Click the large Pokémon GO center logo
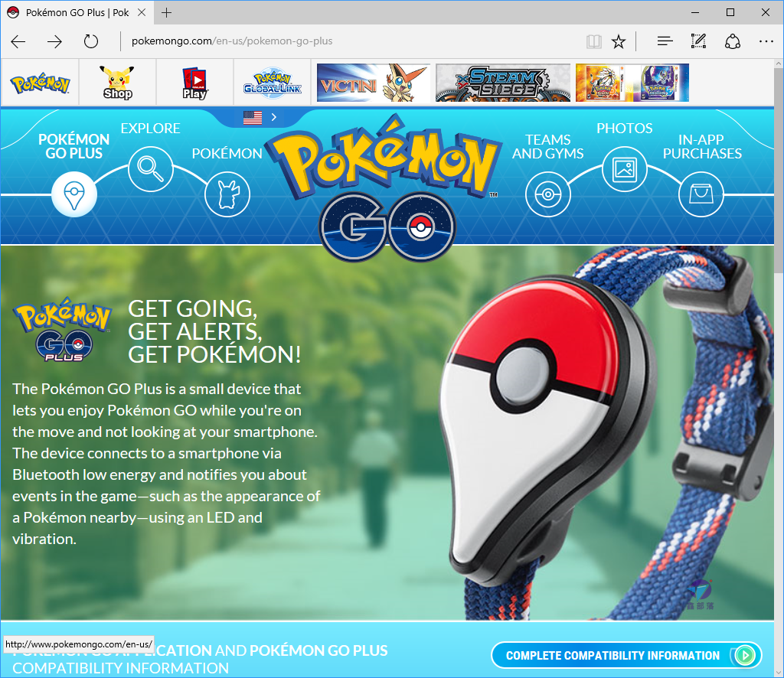Image resolution: width=784 pixels, height=678 pixels. pyautogui.click(x=385, y=187)
